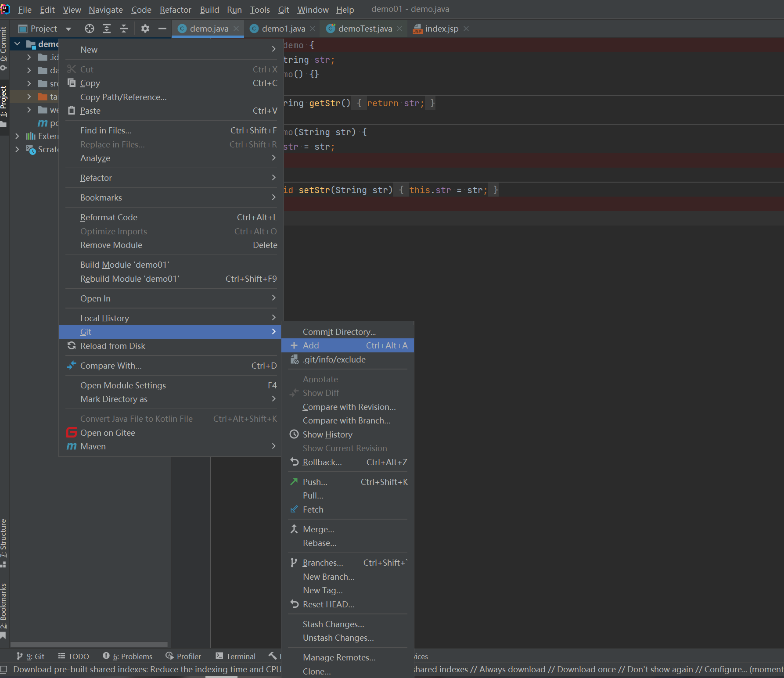784x678 pixels.
Task: Expand External Libraries node
Action: click(x=18, y=136)
